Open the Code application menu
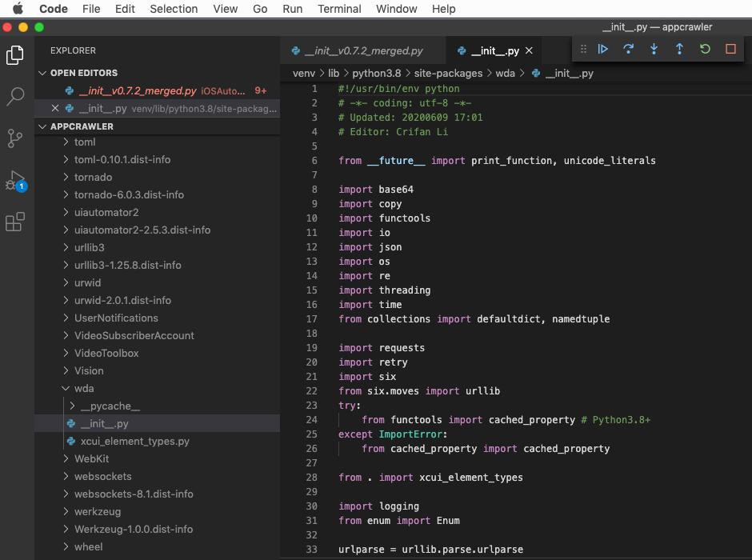 click(54, 9)
